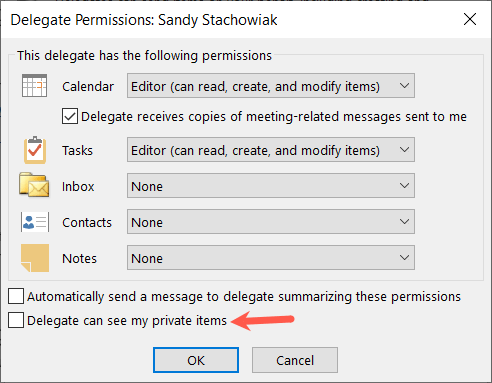Click the yellow Notes sticky icon
492x383 pixels.
[x=35, y=258]
